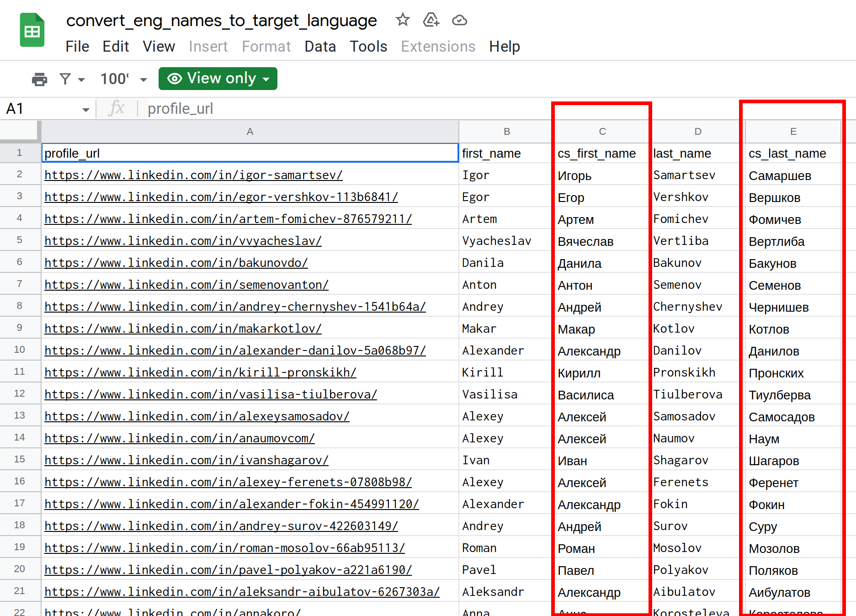
Task: Open the View only mode dropdown
Action: (x=218, y=79)
